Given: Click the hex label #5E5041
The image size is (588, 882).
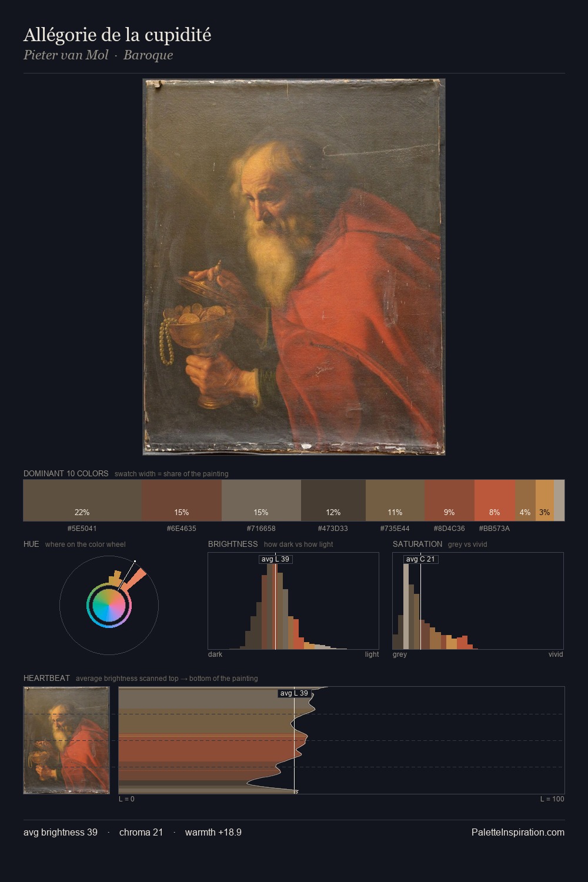Looking at the screenshot, I should coord(82,528).
